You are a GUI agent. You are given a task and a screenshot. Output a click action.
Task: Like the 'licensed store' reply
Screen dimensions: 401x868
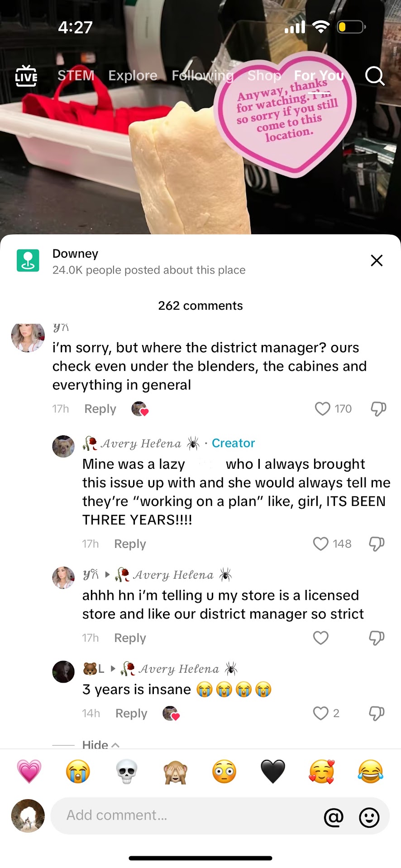[320, 637]
